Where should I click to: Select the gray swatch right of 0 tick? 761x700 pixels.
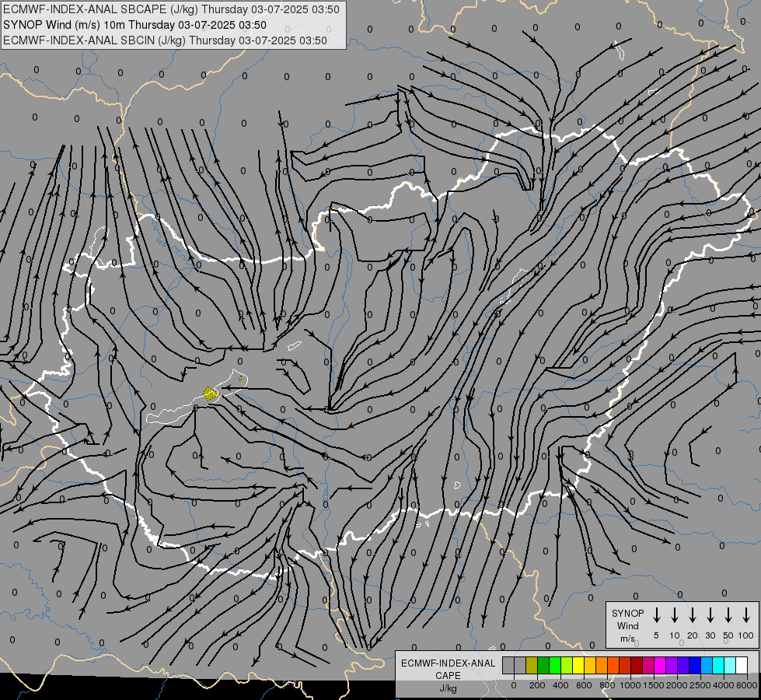520,665
